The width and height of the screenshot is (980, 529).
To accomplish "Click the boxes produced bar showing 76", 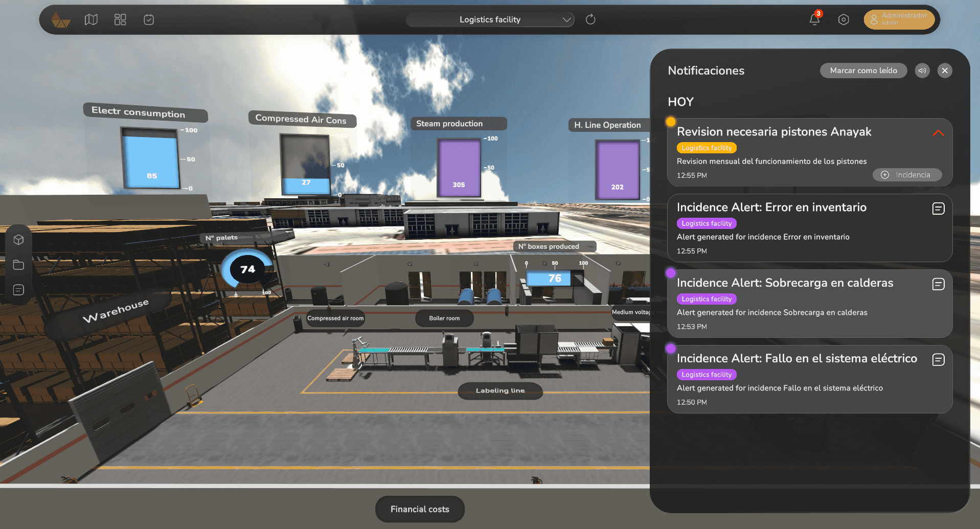I will click(555, 279).
